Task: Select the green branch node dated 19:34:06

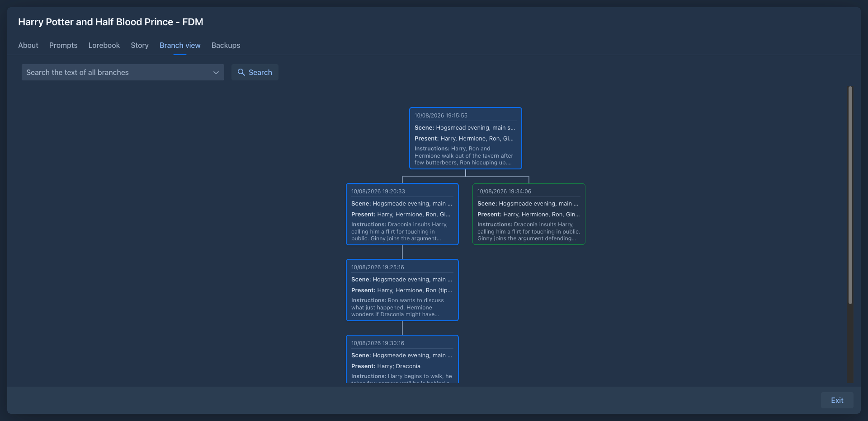Action: tap(529, 214)
